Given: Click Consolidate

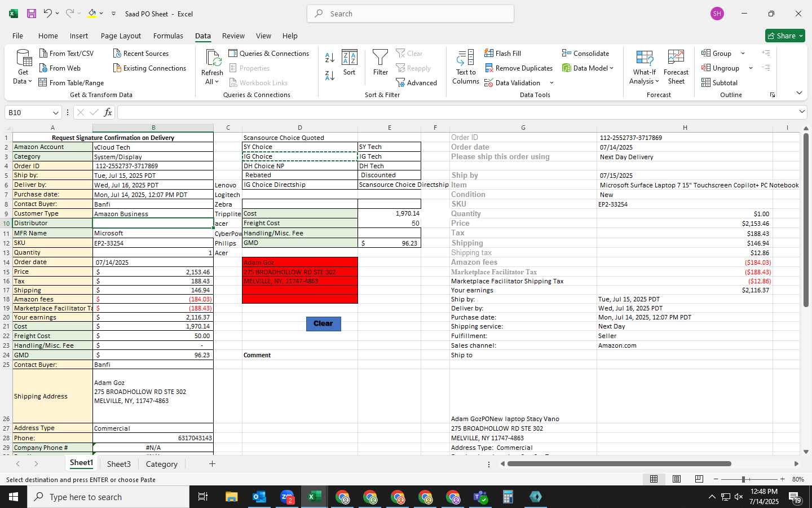Looking at the screenshot, I should [585, 54].
